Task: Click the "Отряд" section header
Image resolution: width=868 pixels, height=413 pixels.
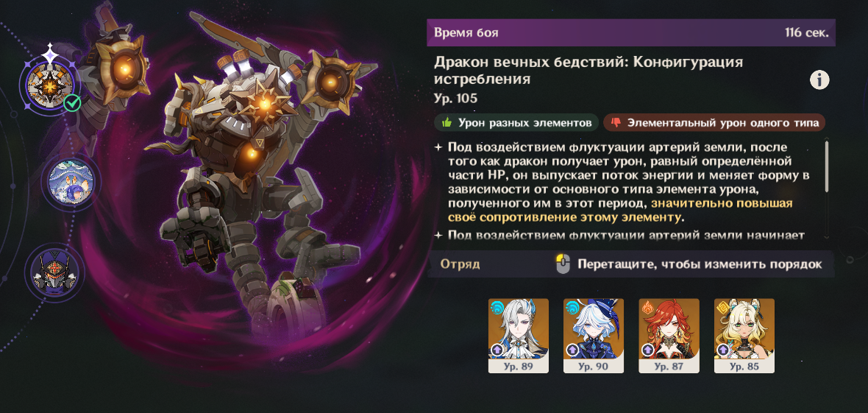Action: click(460, 264)
